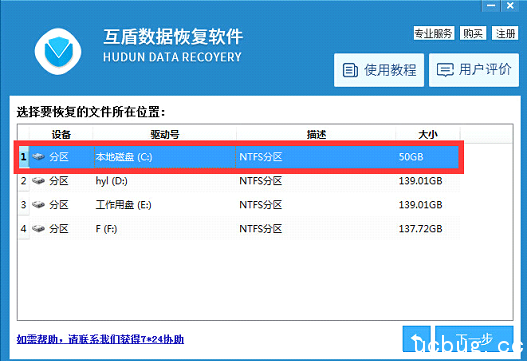Sort by the 大小 column header
527x361 pixels.
[x=428, y=134]
